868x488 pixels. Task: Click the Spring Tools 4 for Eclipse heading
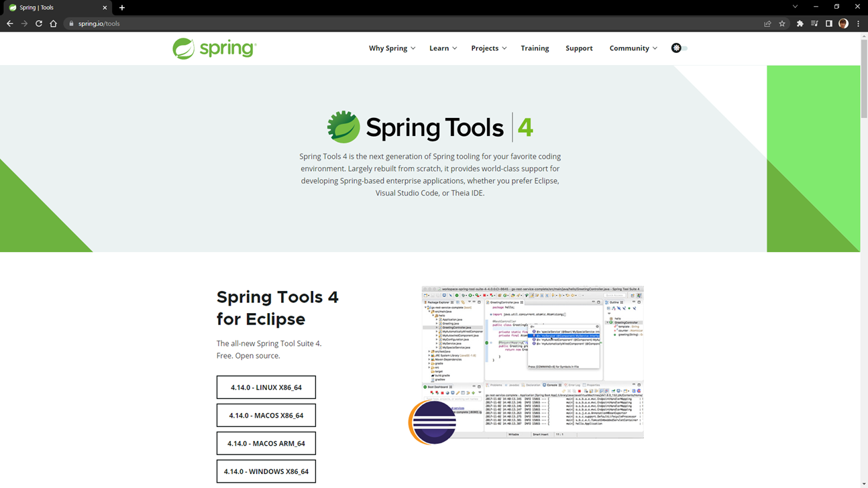278,308
